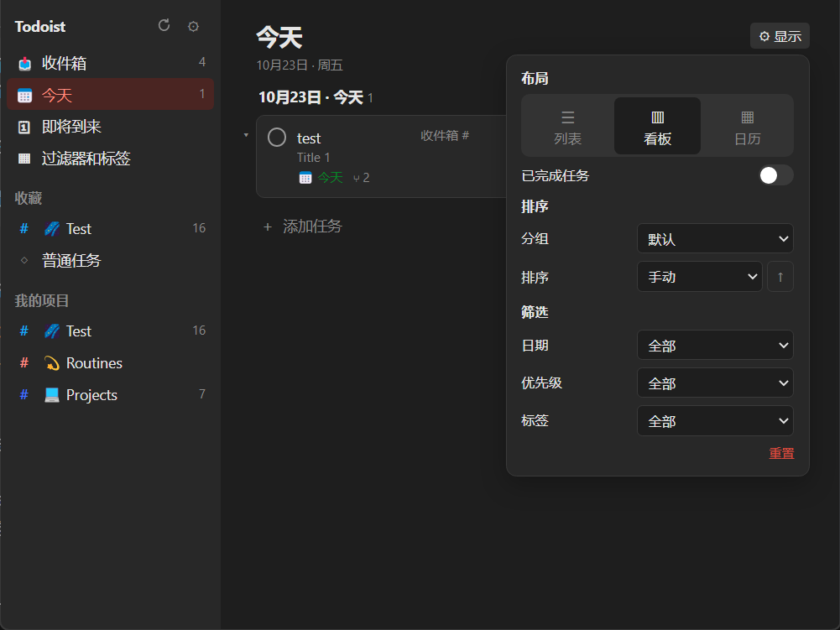Open the 排序 manual sort dropdown

(699, 277)
